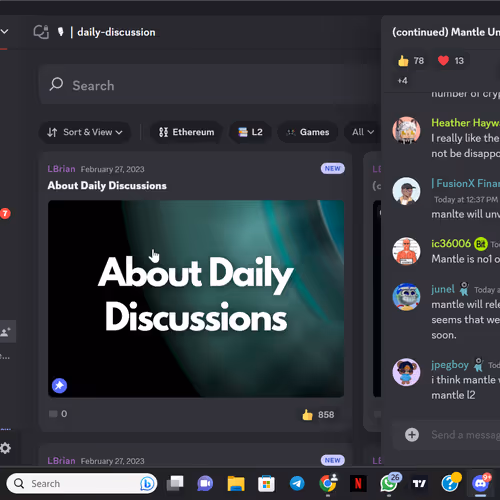500x500 pixels.
Task: Click the thumbs-up reaction with 78
Action: pos(411,61)
